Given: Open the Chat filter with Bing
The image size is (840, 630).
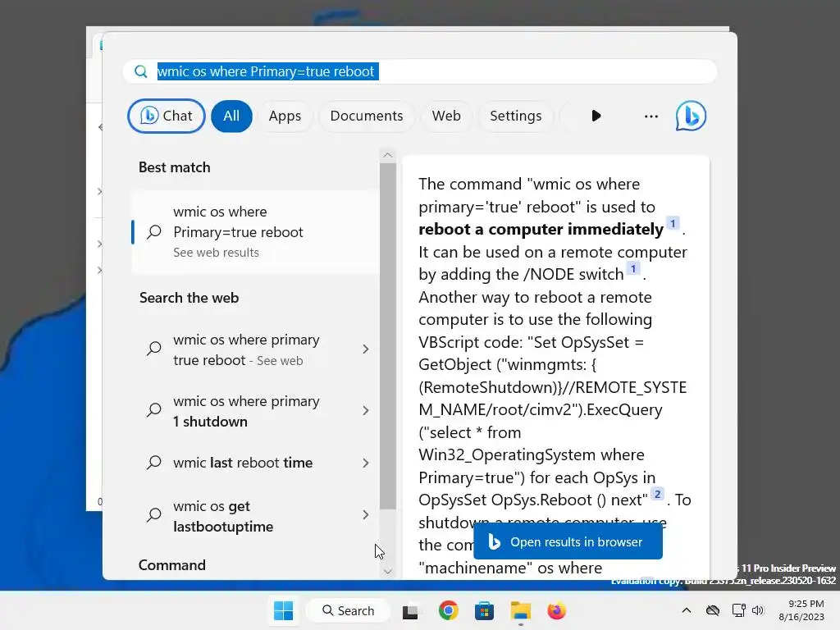Looking at the screenshot, I should [166, 116].
